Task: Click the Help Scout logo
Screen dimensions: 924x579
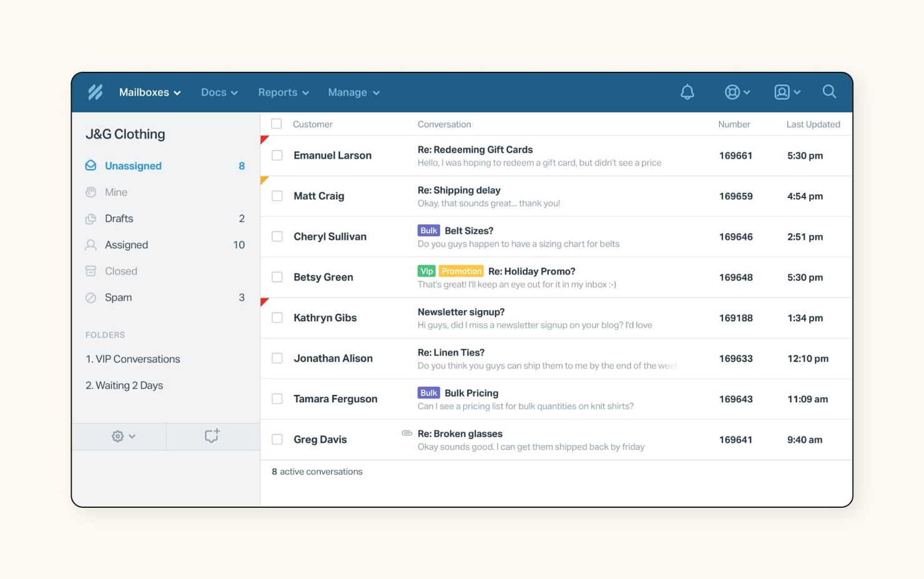Action: (95, 92)
